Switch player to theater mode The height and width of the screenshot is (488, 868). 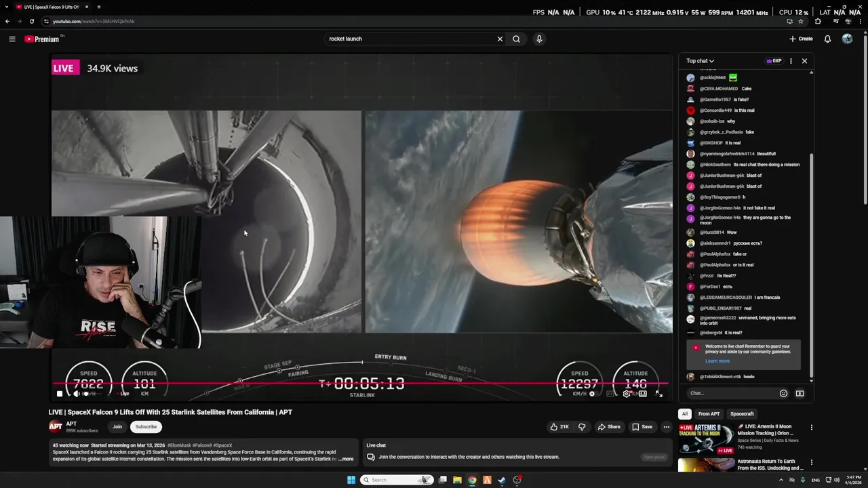[643, 393]
